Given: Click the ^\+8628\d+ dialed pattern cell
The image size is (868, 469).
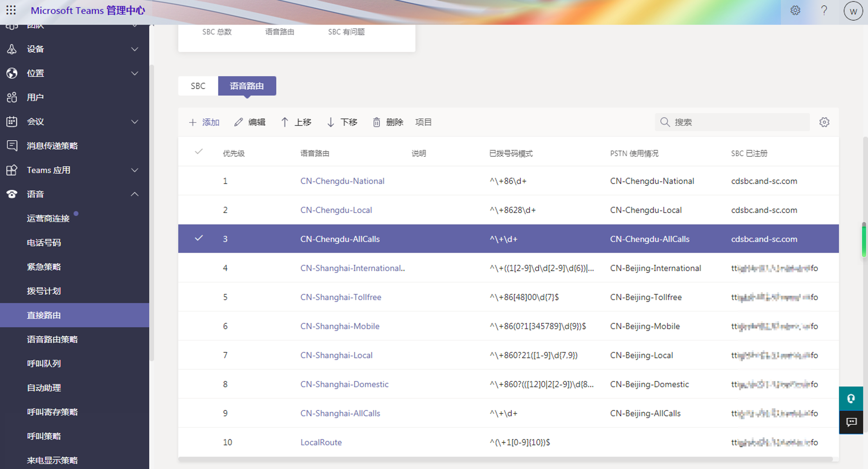Looking at the screenshot, I should click(x=512, y=210).
